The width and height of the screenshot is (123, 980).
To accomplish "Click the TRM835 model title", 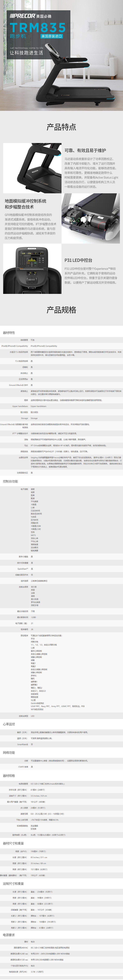I will coord(38,27).
